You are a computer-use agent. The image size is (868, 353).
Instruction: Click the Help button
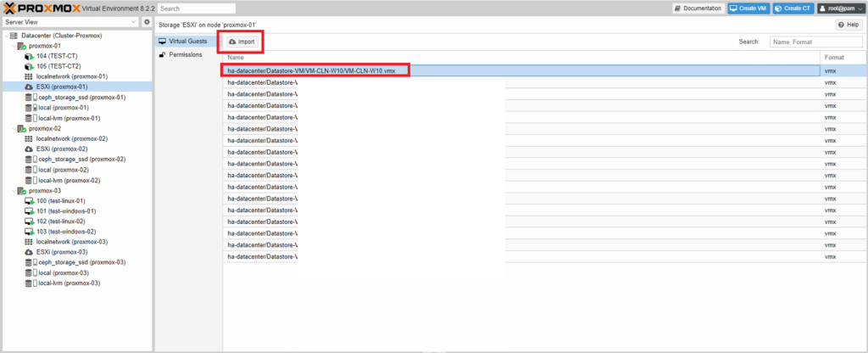coord(849,25)
